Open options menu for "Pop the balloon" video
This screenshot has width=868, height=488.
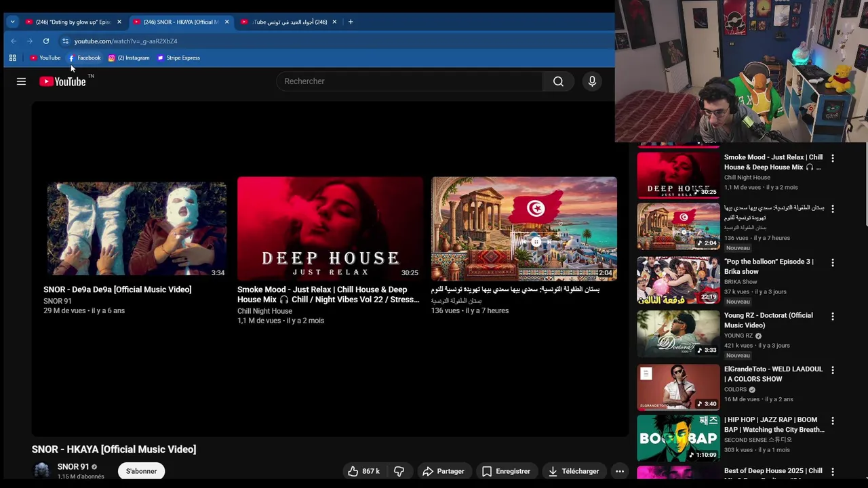(833, 262)
